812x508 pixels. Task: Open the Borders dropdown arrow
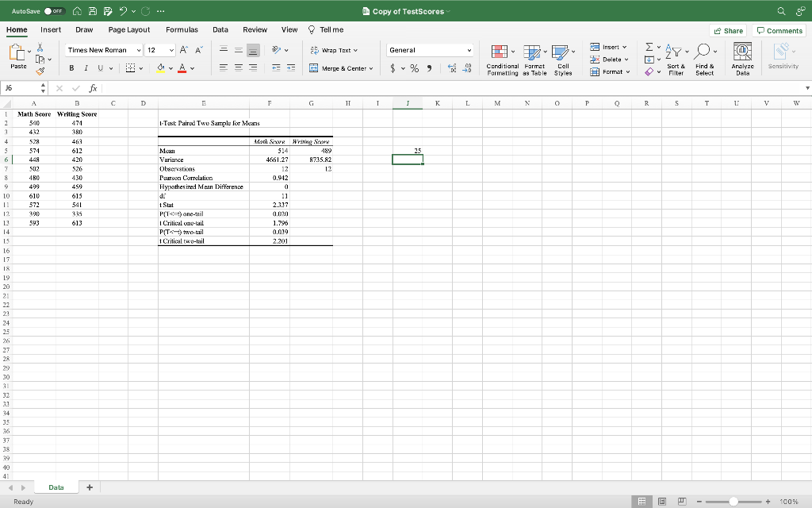[x=141, y=68]
